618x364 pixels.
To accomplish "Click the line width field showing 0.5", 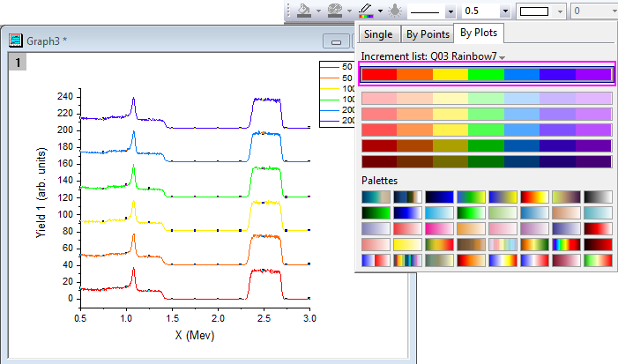I will pyautogui.click(x=480, y=11).
